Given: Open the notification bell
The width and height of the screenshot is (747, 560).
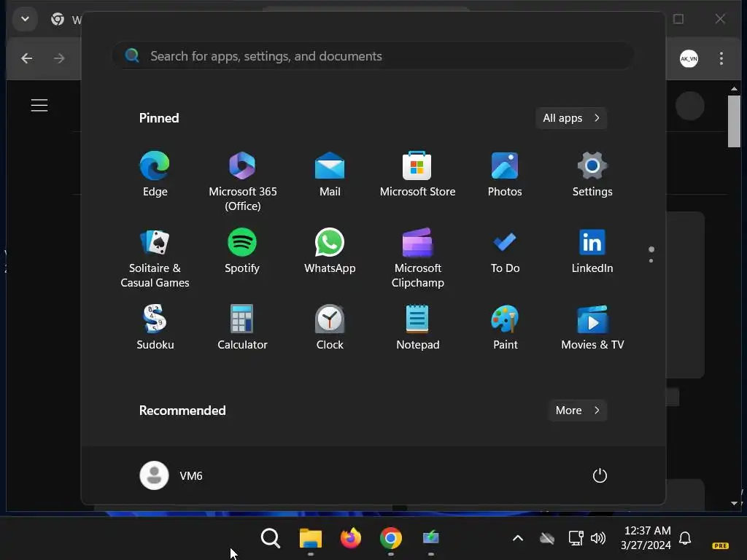Looking at the screenshot, I should (x=685, y=538).
